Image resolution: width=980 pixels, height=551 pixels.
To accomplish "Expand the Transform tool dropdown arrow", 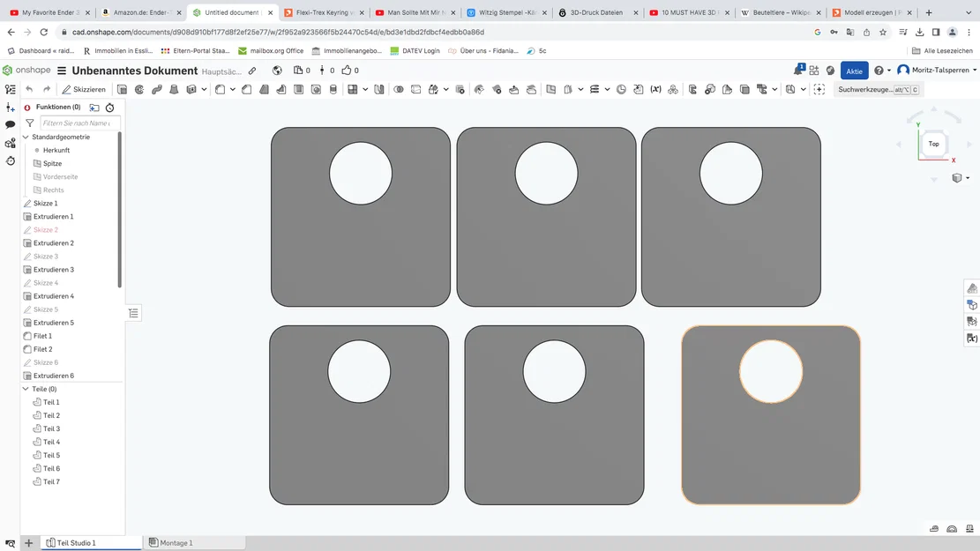I will point(445,89).
